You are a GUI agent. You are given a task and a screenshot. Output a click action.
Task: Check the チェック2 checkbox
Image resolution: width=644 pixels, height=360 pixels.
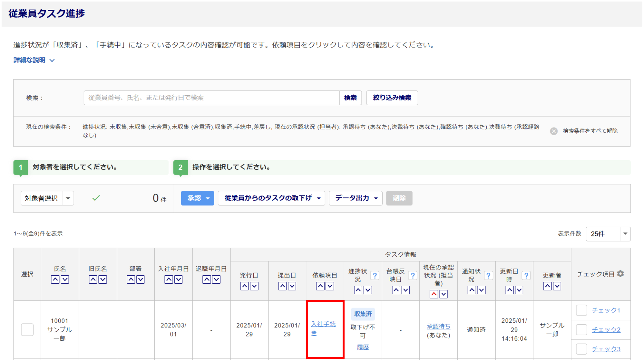pyautogui.click(x=581, y=330)
